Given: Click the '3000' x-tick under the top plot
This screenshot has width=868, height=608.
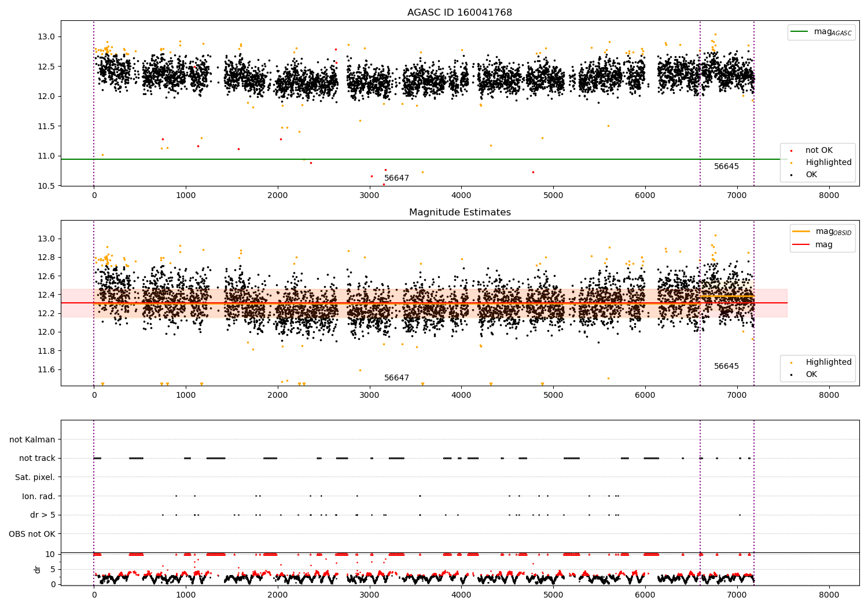Looking at the screenshot, I should pyautogui.click(x=369, y=196).
